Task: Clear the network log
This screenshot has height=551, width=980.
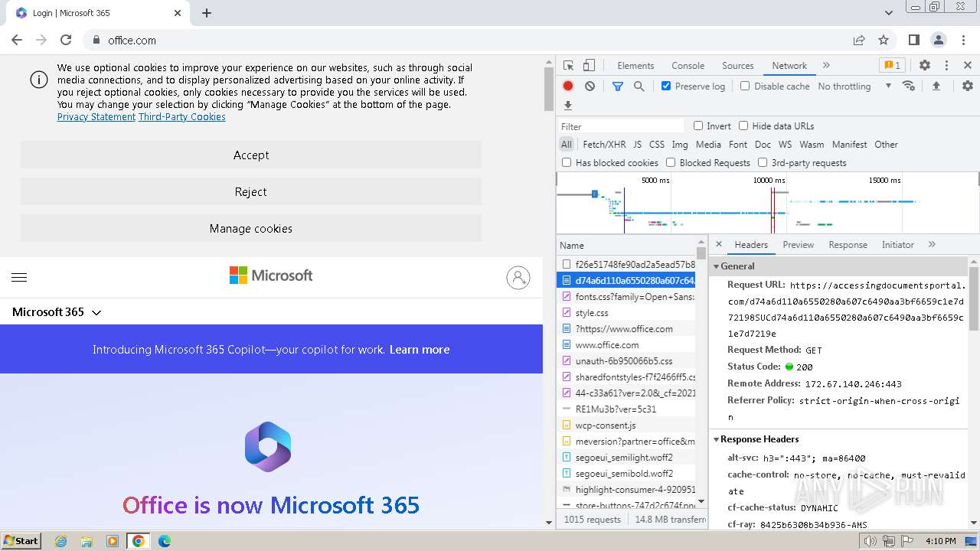Action: point(590,86)
